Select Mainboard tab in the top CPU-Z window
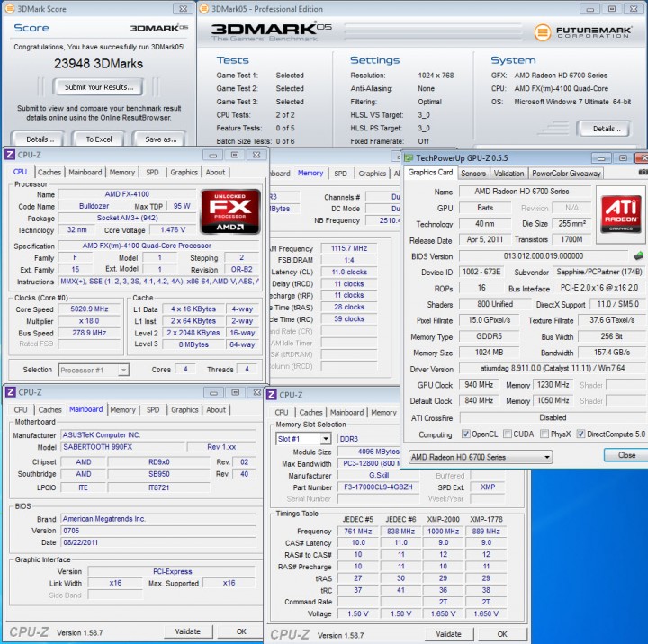648x644 pixels. (85, 173)
